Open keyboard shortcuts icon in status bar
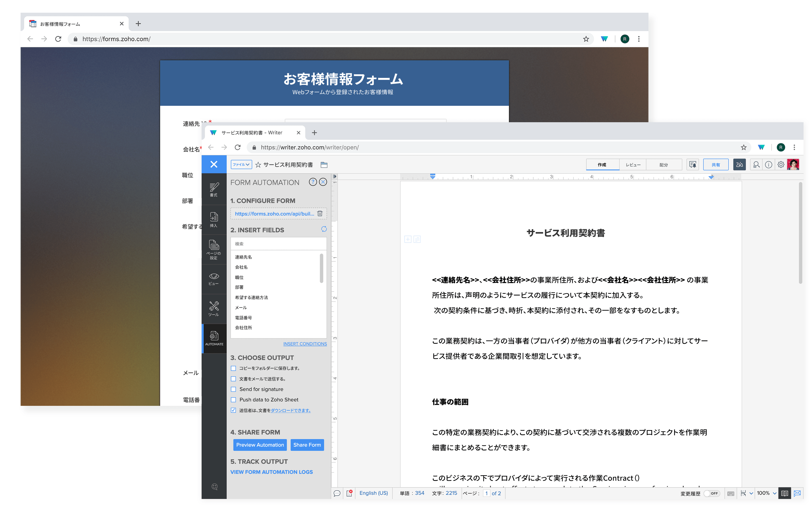The width and height of the screenshot is (812, 508). coord(731,494)
